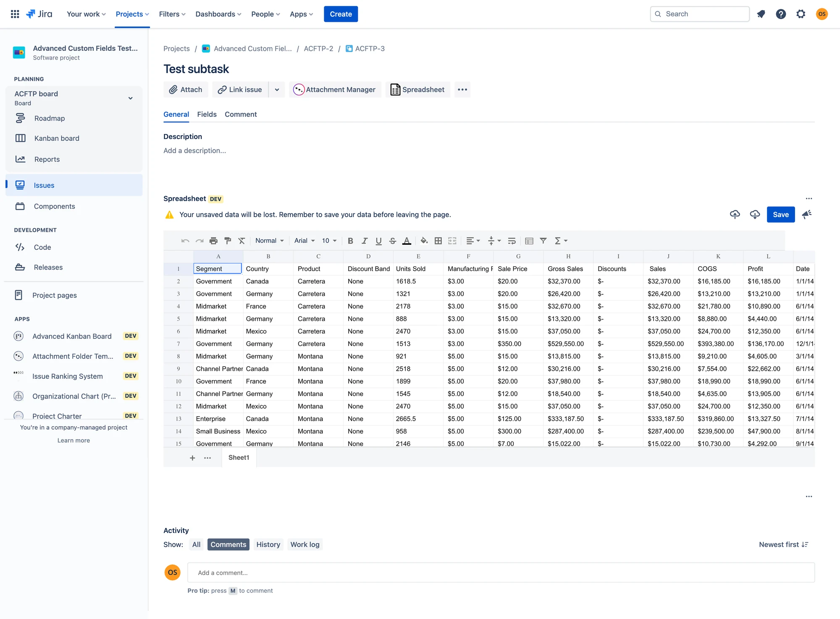Click the print icon in spreadsheet toolbar
840x619 pixels.
point(213,241)
